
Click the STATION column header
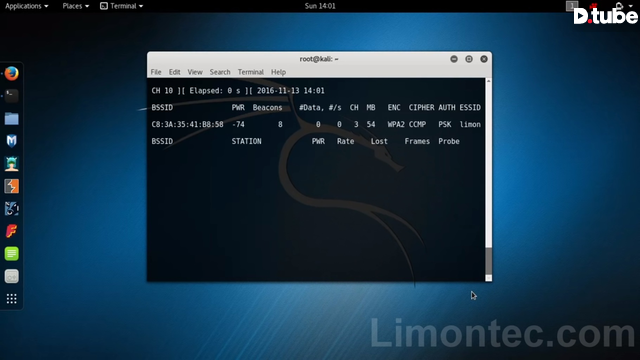coord(247,141)
